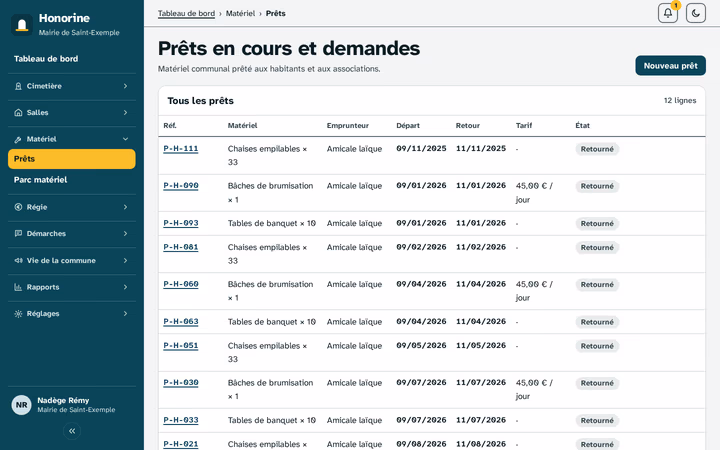Click the Retour column header
The image size is (720, 450).
coord(467,125)
